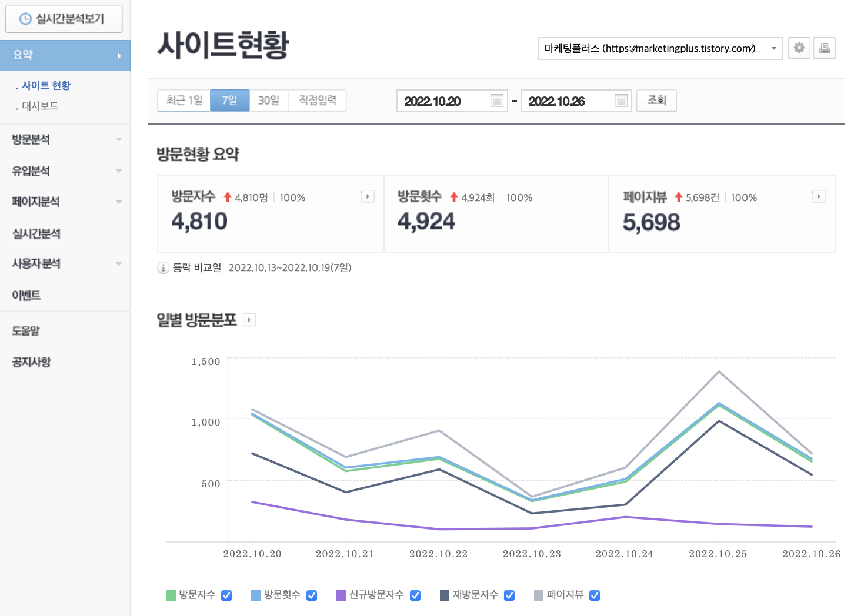Open settings via the gear icon

click(799, 48)
